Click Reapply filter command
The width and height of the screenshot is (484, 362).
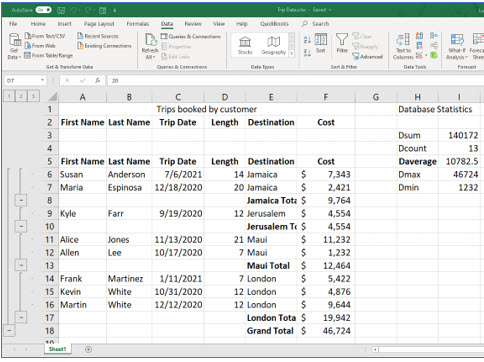click(x=365, y=46)
